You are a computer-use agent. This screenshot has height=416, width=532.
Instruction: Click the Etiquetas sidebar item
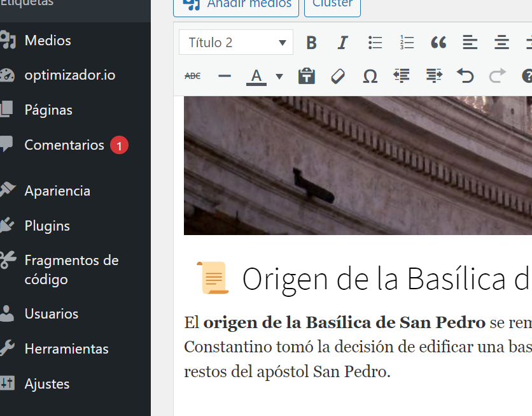[x=27, y=3]
